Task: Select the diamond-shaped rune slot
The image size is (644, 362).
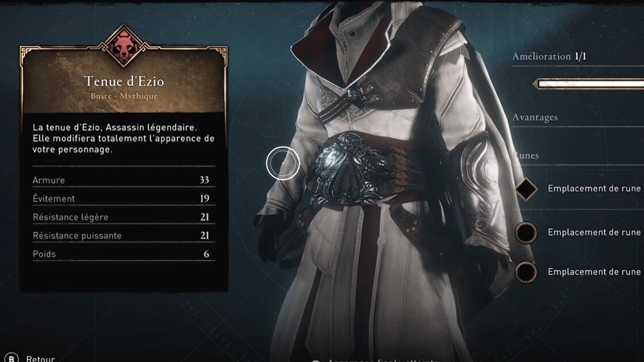Action: (526, 189)
